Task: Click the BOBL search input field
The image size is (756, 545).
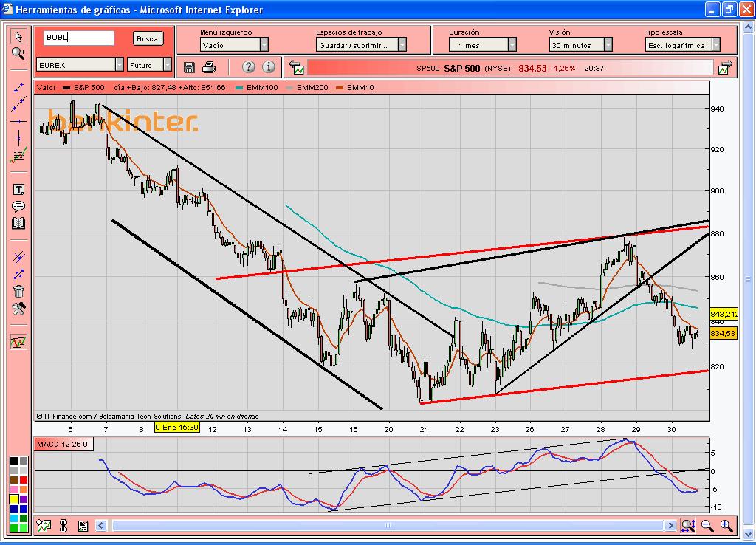Action: click(79, 38)
